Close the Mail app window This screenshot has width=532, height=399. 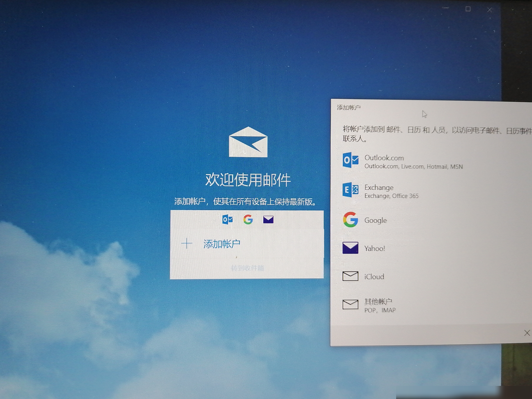tap(490, 10)
